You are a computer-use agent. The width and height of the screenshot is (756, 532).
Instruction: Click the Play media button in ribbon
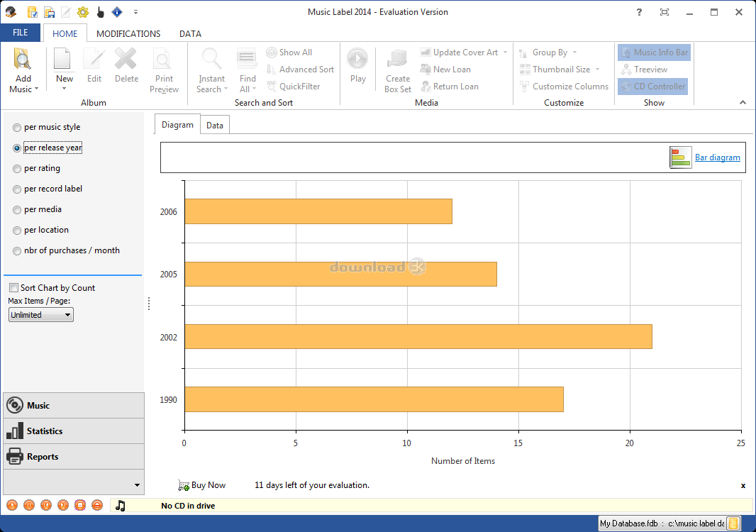click(357, 66)
